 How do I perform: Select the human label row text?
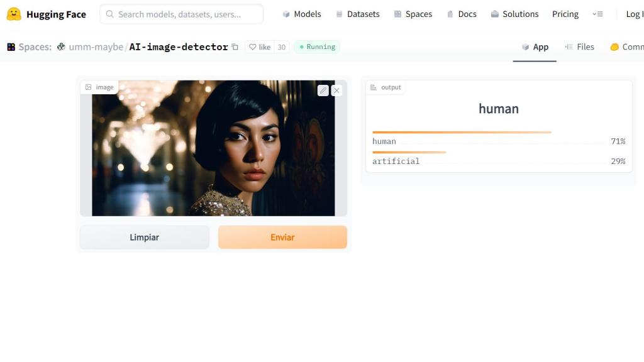384,141
